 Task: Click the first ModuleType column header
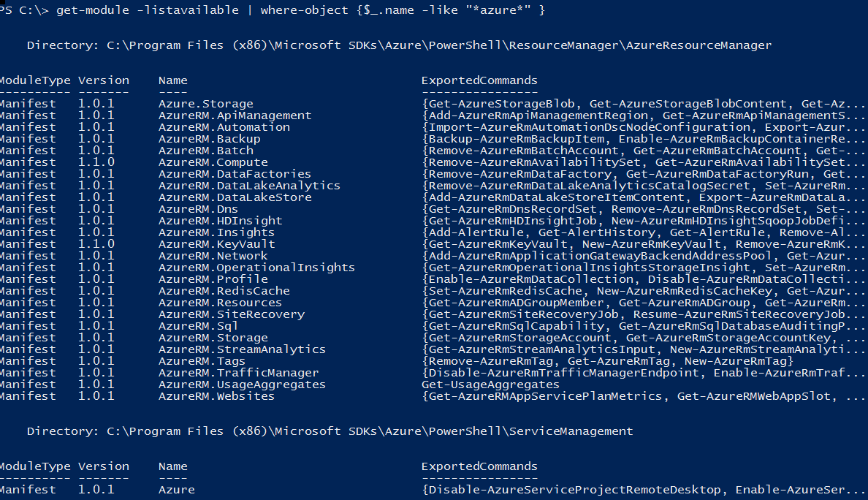[35, 80]
